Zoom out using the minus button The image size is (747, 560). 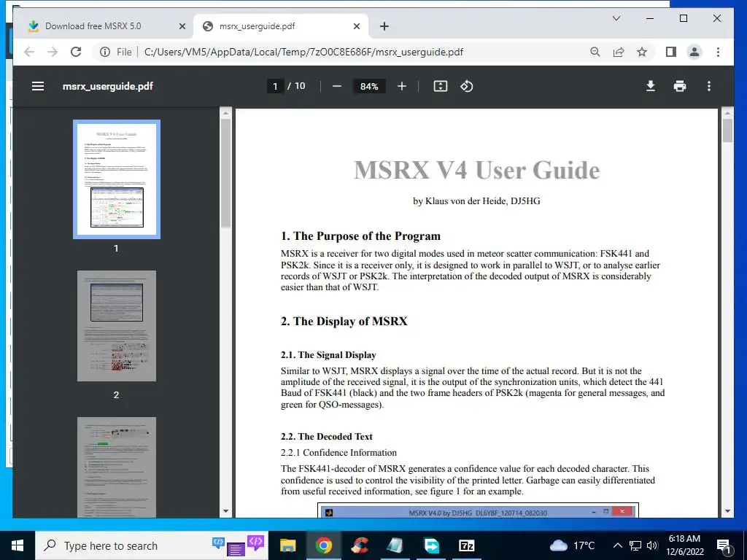pyautogui.click(x=337, y=86)
